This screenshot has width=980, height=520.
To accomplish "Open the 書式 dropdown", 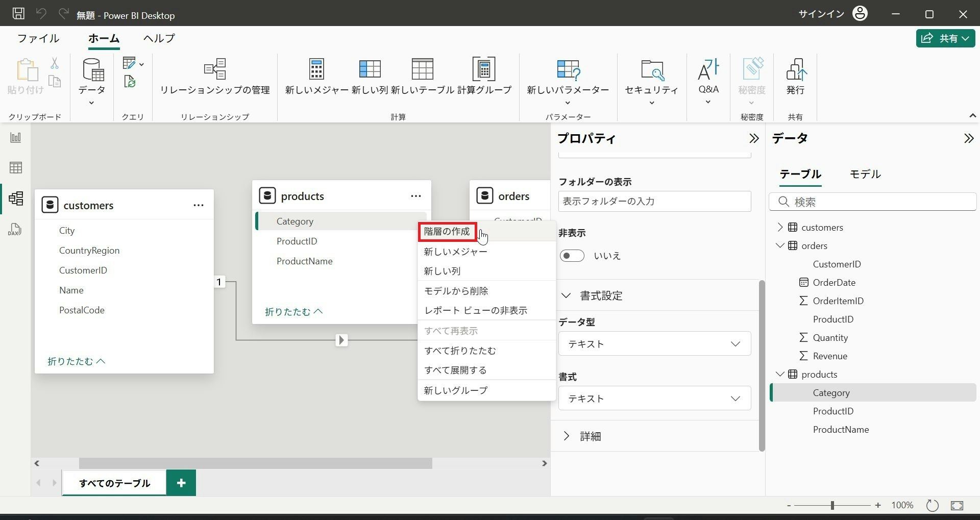I will point(654,399).
